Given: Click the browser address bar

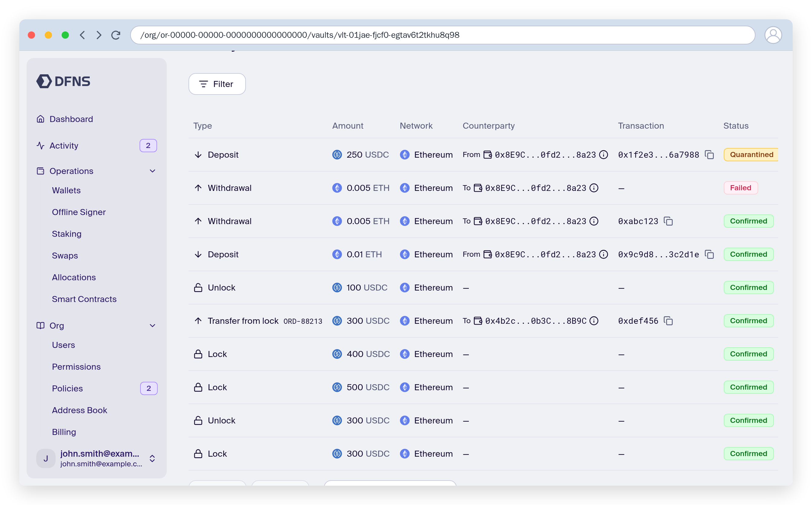Looking at the screenshot, I should (x=443, y=35).
